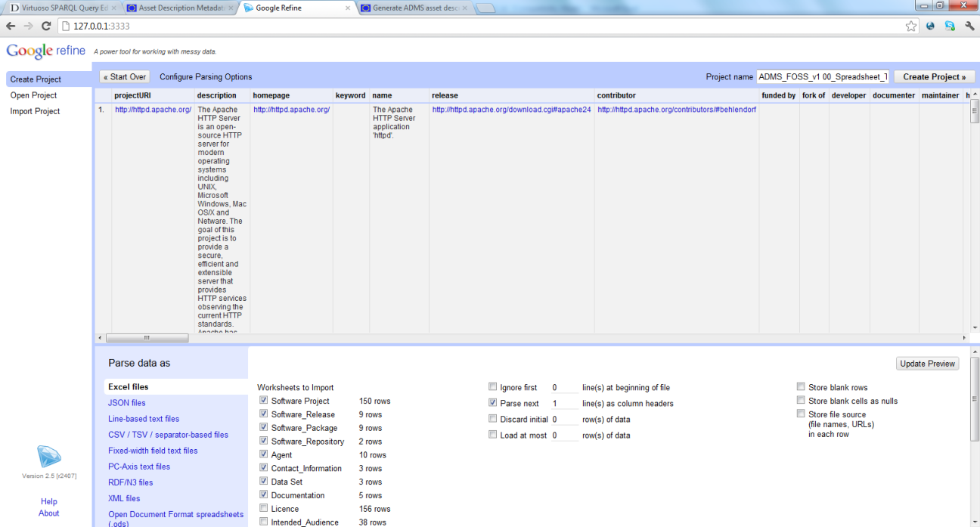Click the Start Over button
This screenshot has width=980, height=527.
(125, 77)
